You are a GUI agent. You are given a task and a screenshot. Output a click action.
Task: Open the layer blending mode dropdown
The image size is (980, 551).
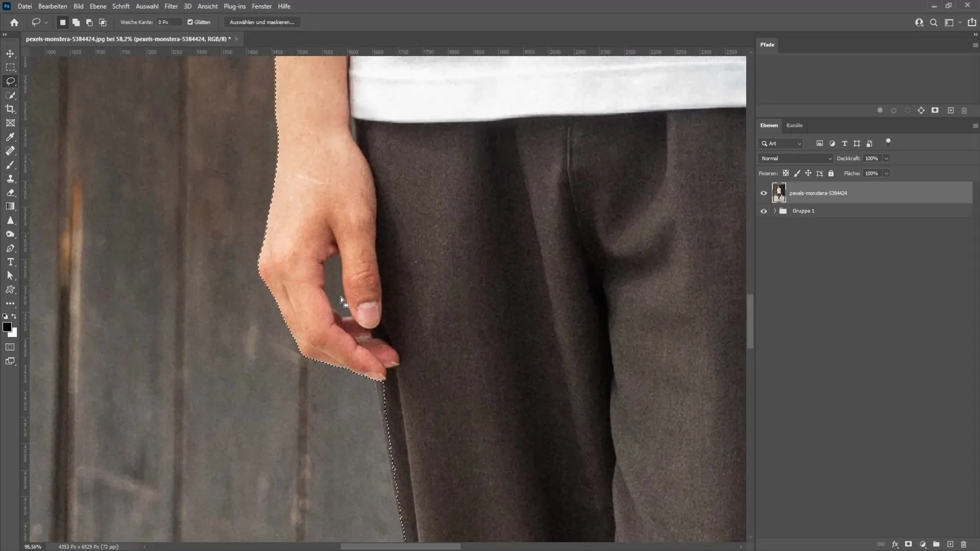tap(796, 158)
